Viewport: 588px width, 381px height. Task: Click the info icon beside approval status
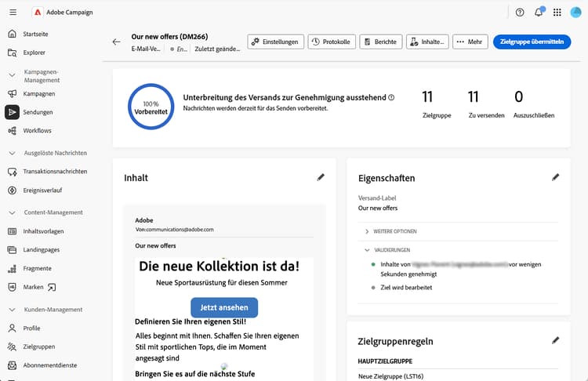(391, 97)
